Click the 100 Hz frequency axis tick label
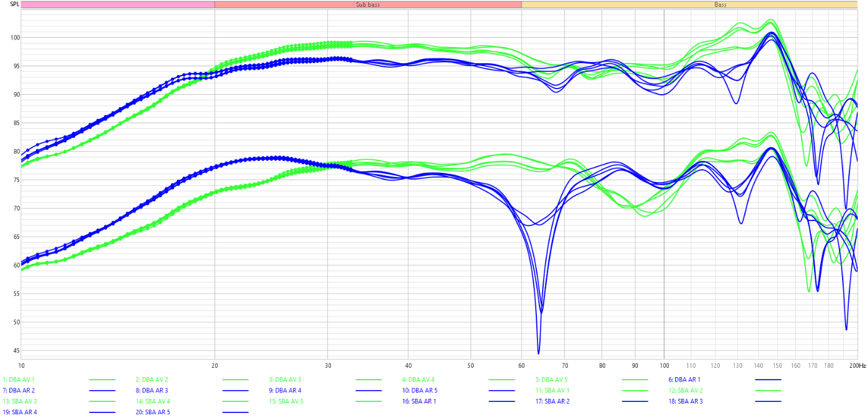This screenshot has width=868, height=418. click(x=664, y=365)
